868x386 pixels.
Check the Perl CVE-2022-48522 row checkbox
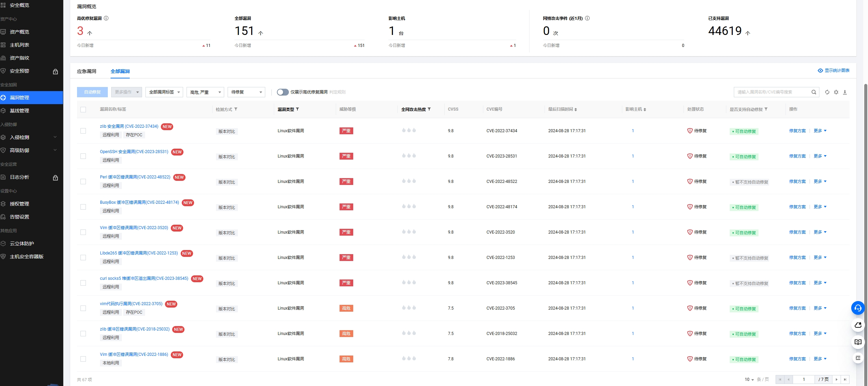coord(83,182)
